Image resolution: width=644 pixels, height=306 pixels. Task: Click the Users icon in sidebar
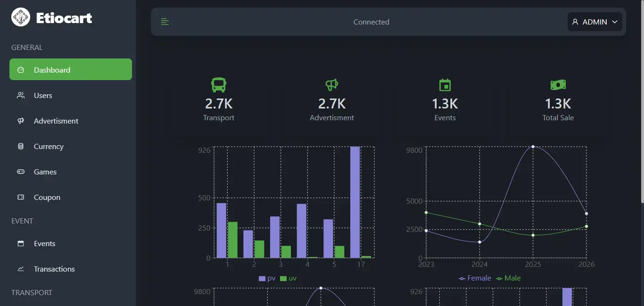point(21,95)
